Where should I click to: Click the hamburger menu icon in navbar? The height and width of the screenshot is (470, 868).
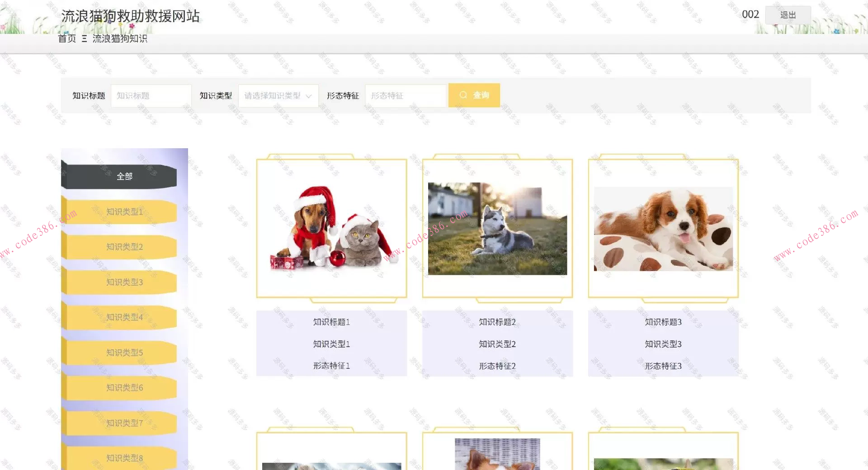[83, 39]
